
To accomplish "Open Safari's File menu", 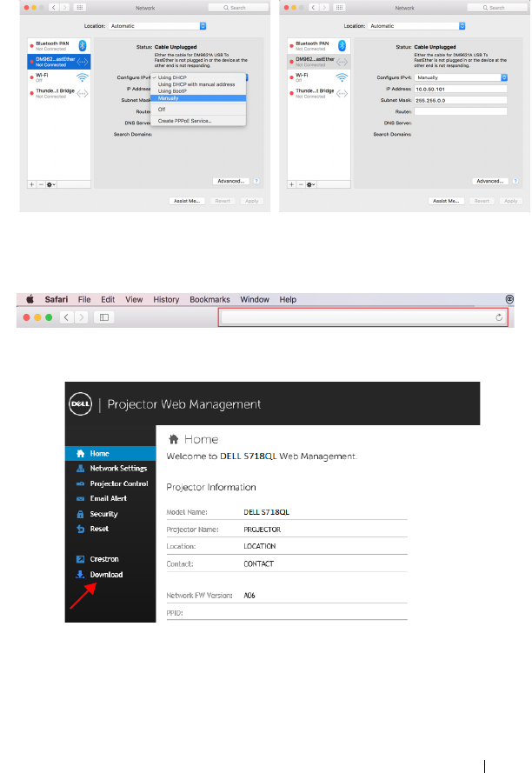I will click(x=84, y=299).
